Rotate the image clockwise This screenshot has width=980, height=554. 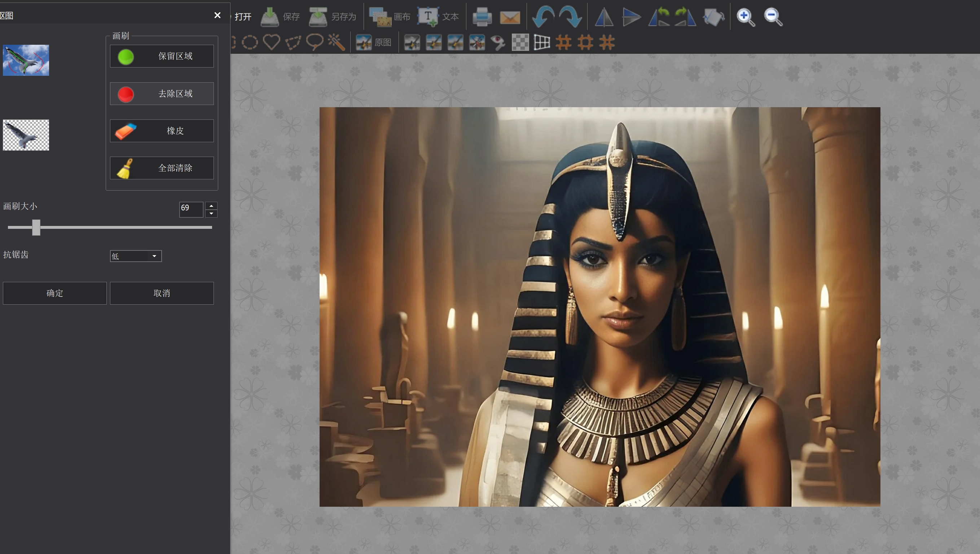686,17
